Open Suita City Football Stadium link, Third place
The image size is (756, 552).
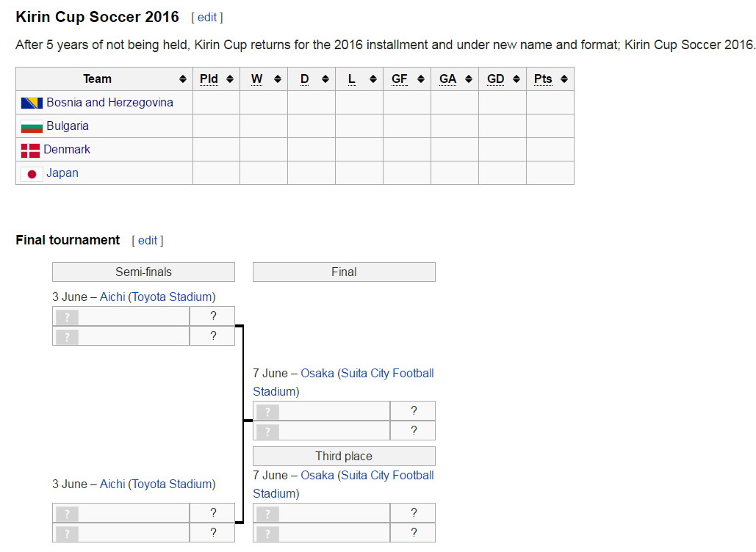[x=343, y=484]
